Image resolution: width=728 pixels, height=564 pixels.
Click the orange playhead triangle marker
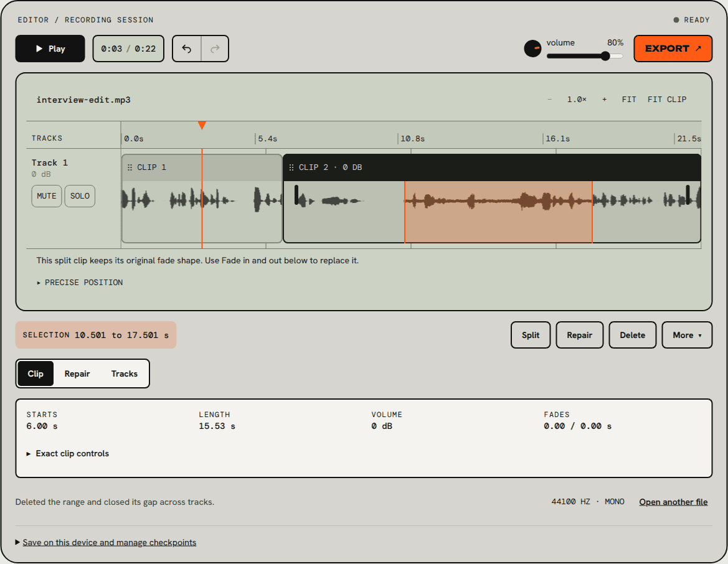tap(202, 125)
